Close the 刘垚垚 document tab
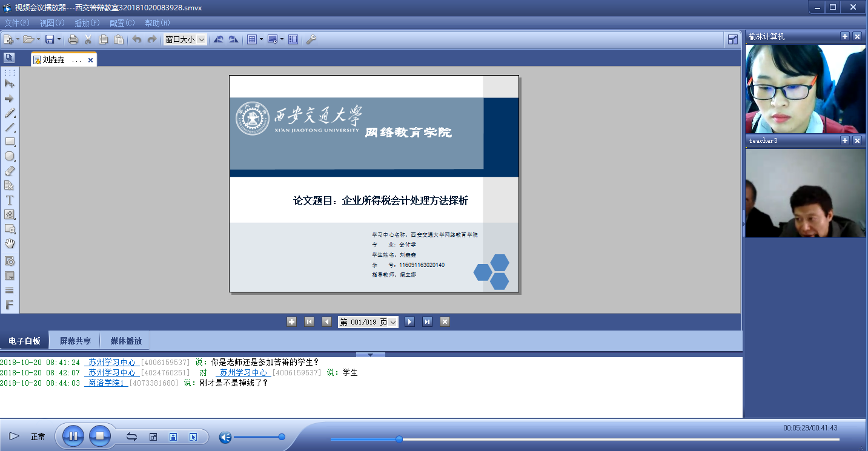Image resolution: width=868 pixels, height=451 pixels. 90,60
